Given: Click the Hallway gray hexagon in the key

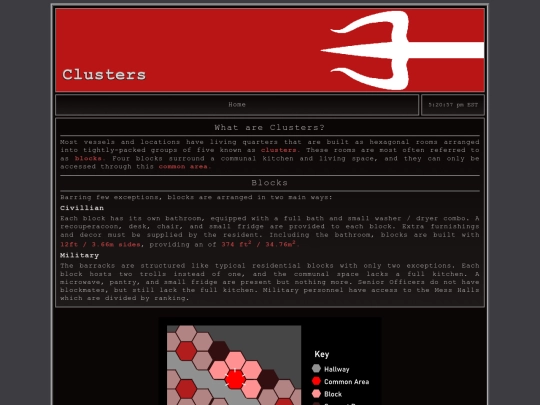Looking at the screenshot, I should point(316,368).
